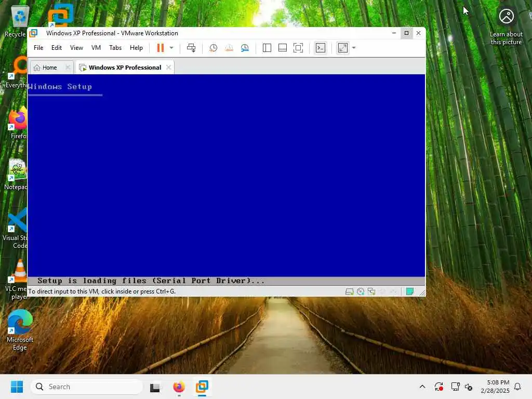The height and width of the screenshot is (399, 532).
Task: Click the stretch guest display button
Action: [x=343, y=48]
